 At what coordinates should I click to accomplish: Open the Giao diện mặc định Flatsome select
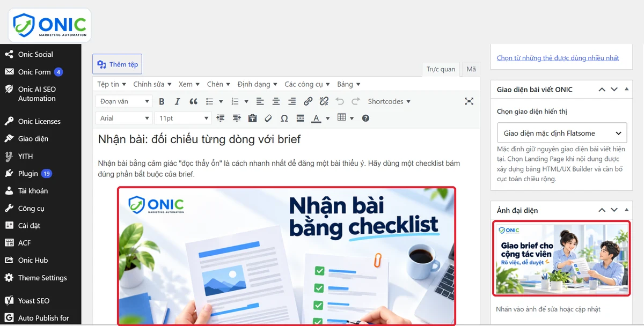(562, 133)
